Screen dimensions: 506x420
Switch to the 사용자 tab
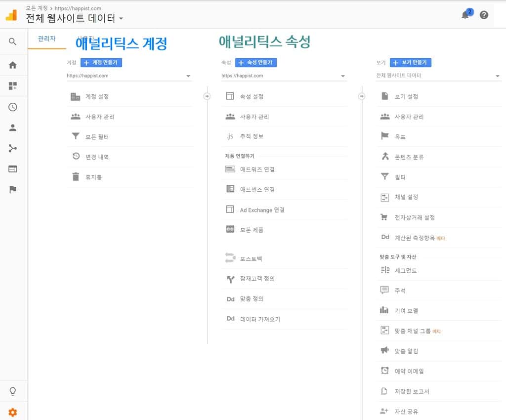[85, 38]
